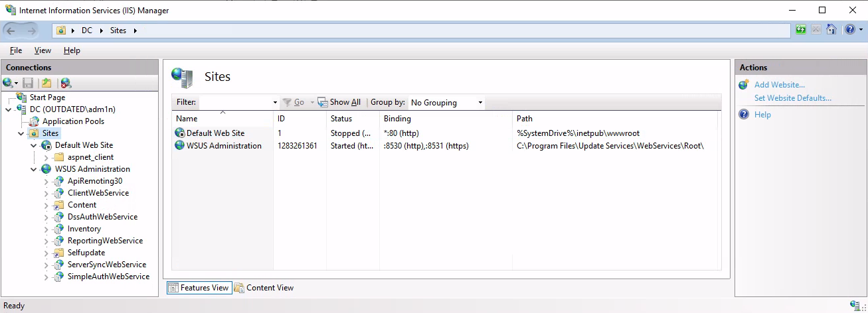Click the Help icon in Actions pane

point(744,115)
